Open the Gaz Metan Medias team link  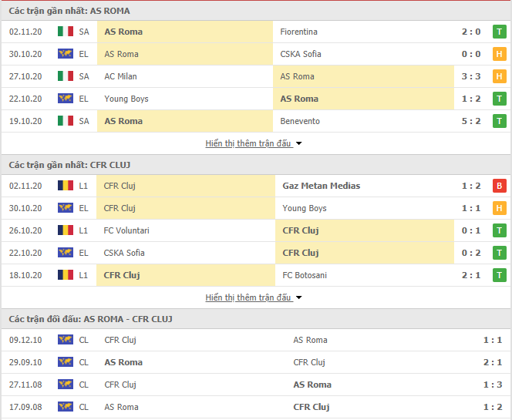(x=322, y=186)
